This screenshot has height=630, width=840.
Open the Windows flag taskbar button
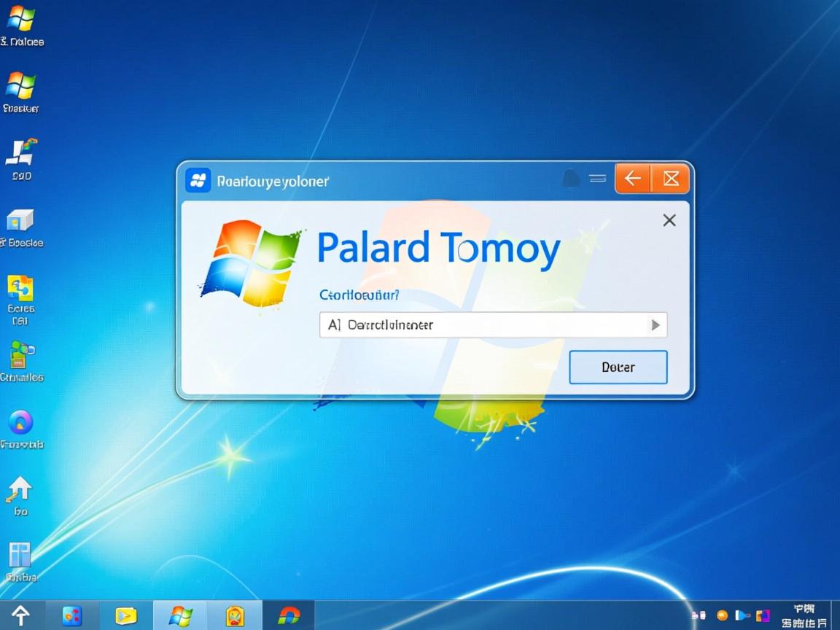(x=180, y=616)
